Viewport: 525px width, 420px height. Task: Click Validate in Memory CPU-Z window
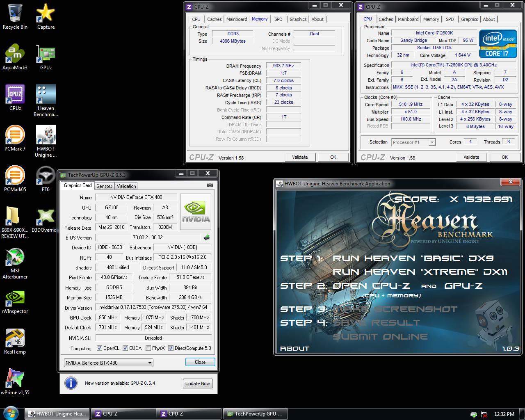pos(300,157)
